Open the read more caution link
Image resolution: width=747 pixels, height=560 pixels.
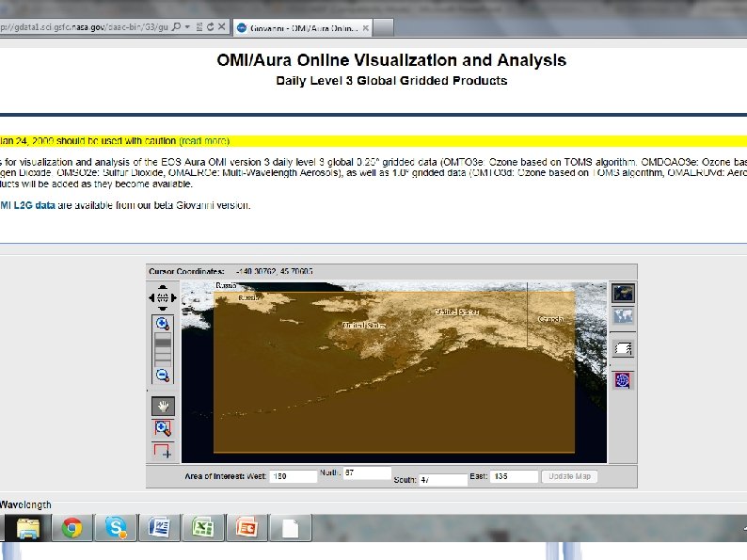[204, 141]
